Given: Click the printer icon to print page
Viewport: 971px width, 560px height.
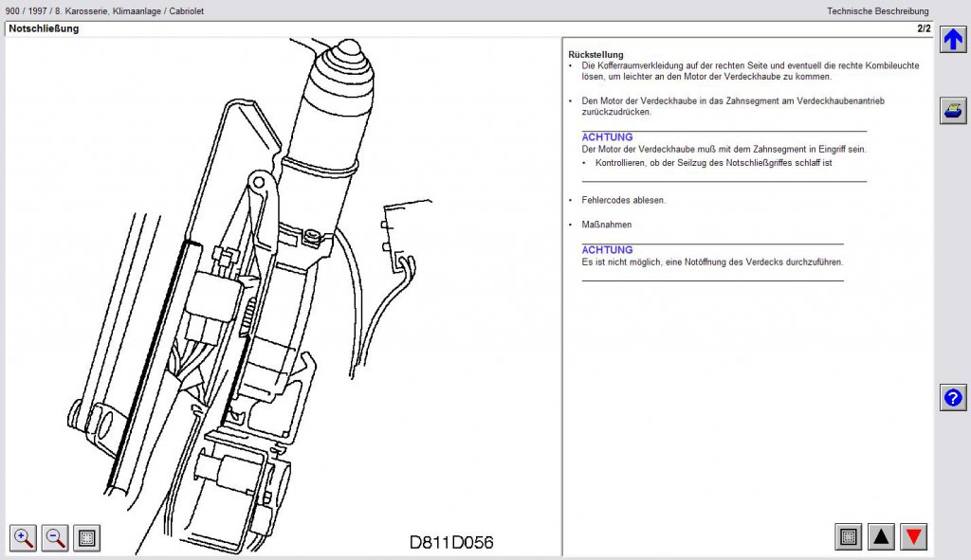Looking at the screenshot, I should [x=952, y=111].
